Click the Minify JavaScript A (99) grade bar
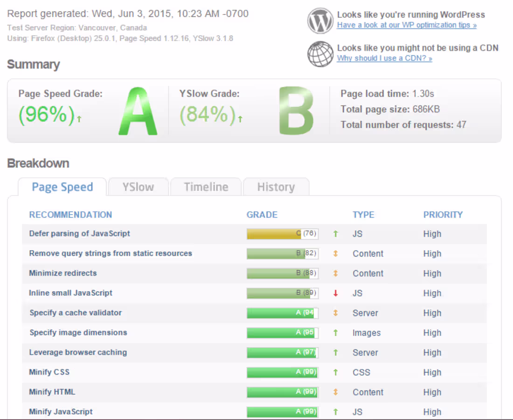513x420 pixels. pyautogui.click(x=283, y=412)
